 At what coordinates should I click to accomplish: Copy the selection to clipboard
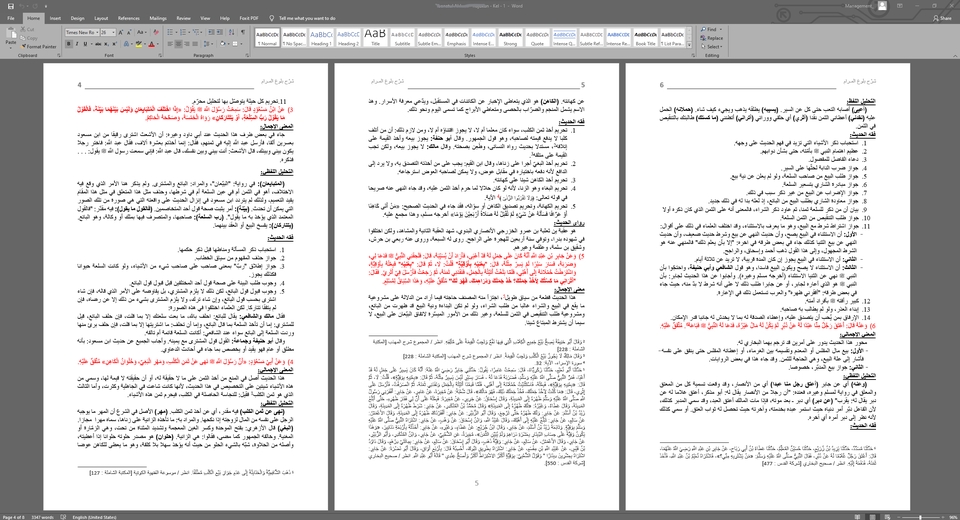pyautogui.click(x=28, y=38)
